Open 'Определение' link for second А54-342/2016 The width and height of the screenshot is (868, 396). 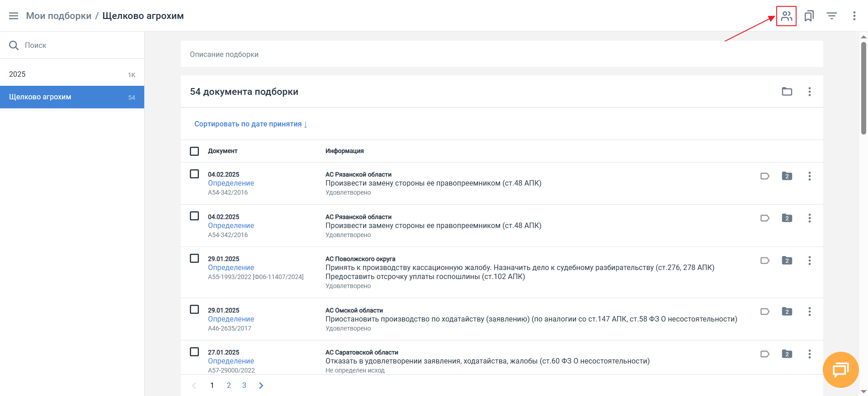click(x=231, y=226)
